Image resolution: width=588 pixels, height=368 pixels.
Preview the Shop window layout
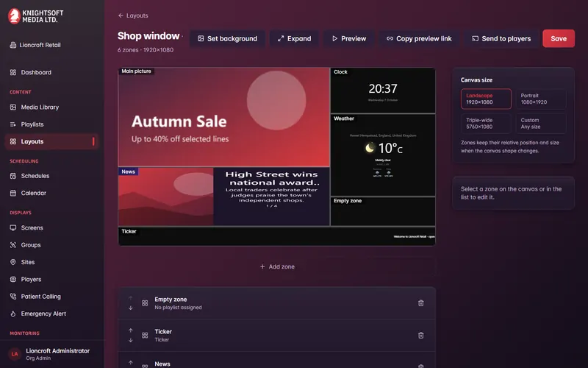tap(349, 39)
